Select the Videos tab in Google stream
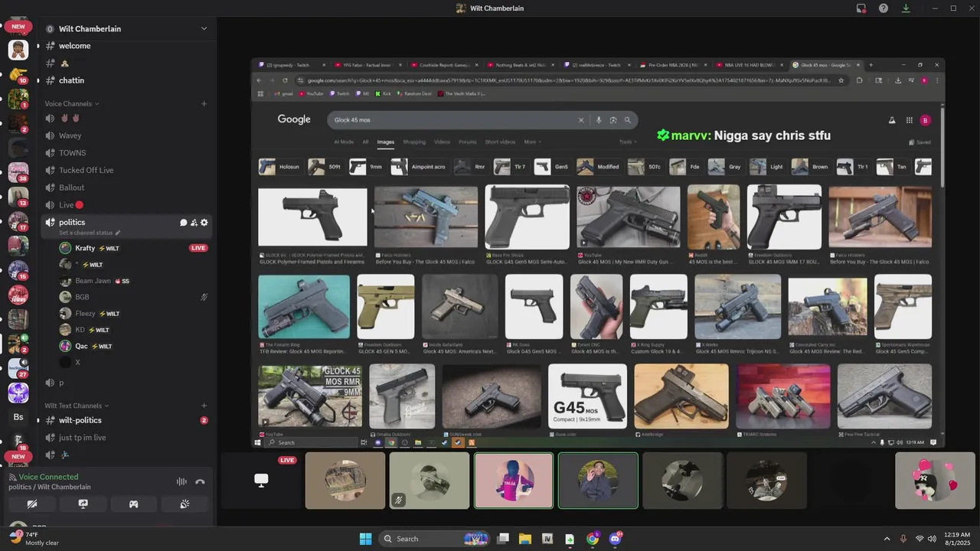980x551 pixels. tap(443, 142)
